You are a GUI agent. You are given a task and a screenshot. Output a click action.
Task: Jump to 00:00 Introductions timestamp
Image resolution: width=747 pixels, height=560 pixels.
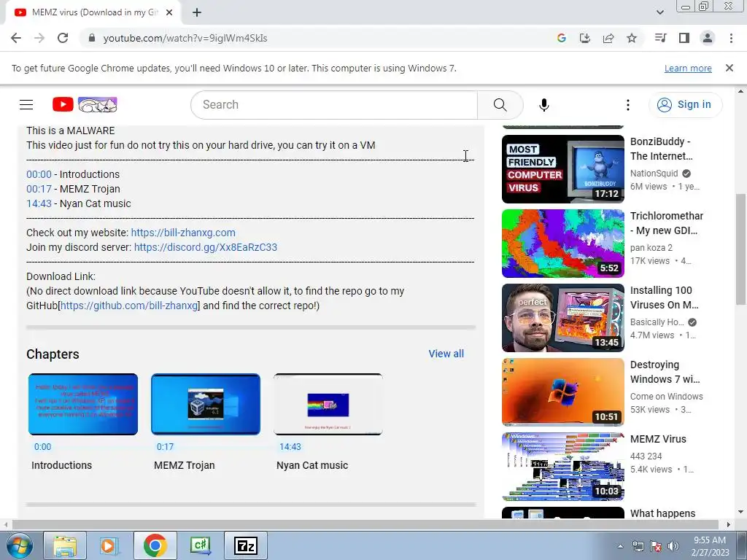click(x=39, y=174)
